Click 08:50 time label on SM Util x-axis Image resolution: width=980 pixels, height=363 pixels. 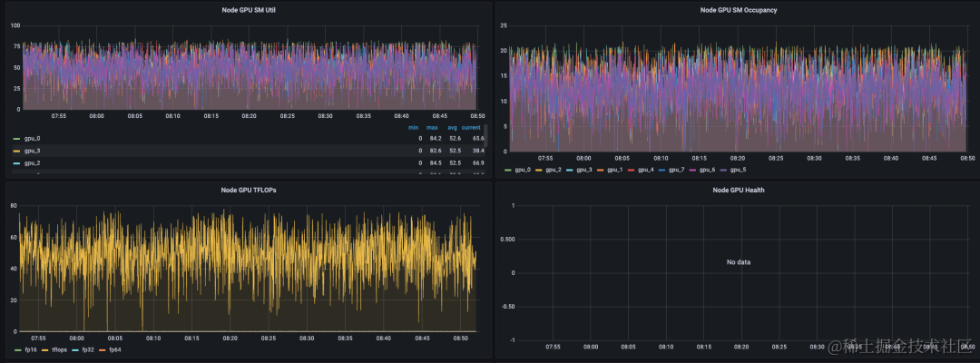coord(478,116)
